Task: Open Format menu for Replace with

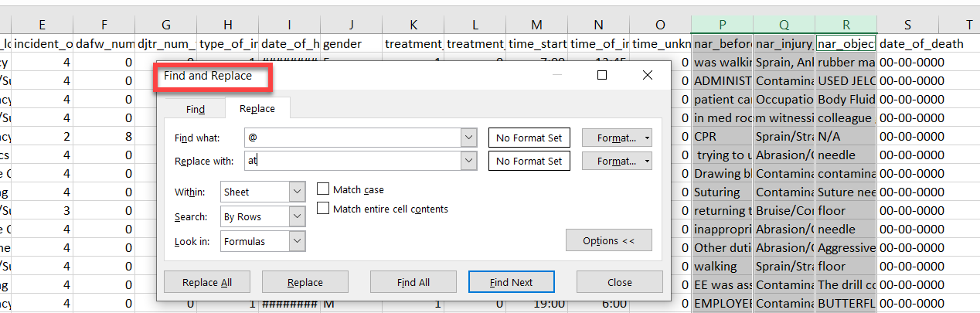Action: [617, 161]
